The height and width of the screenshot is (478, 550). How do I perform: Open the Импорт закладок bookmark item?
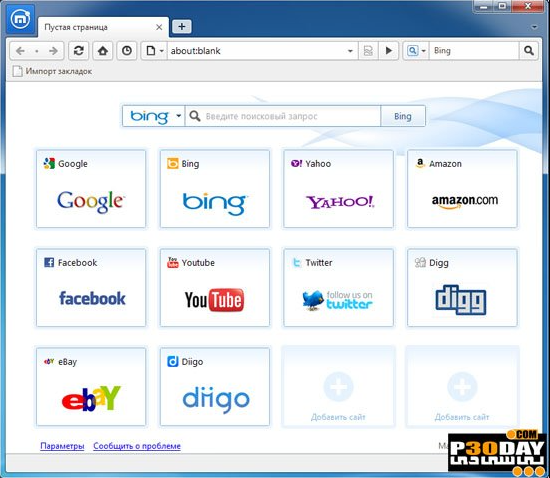coord(52,71)
